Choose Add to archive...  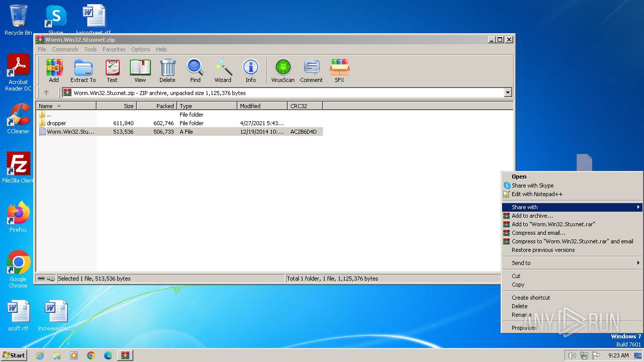[x=572, y=216]
